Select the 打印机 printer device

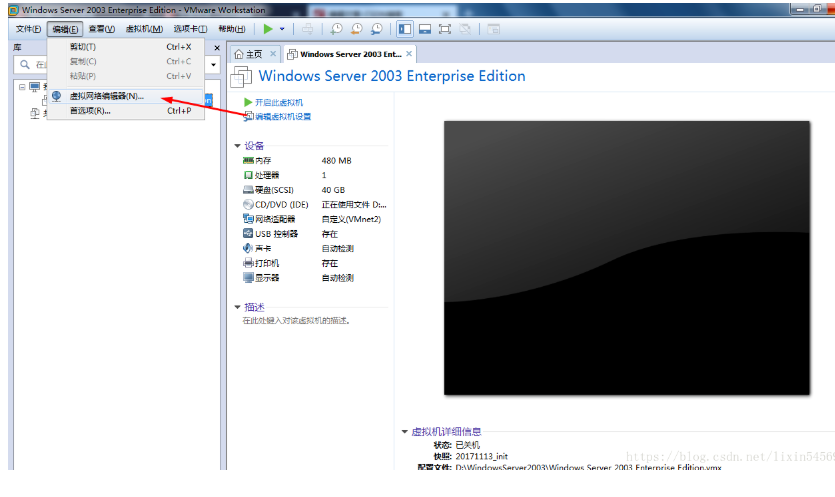coord(261,263)
